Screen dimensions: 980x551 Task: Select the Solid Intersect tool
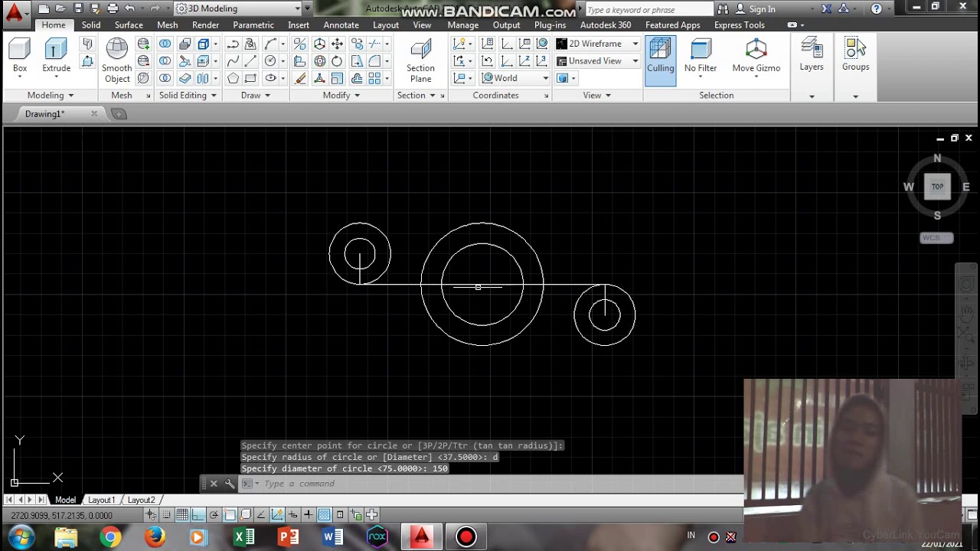[165, 78]
